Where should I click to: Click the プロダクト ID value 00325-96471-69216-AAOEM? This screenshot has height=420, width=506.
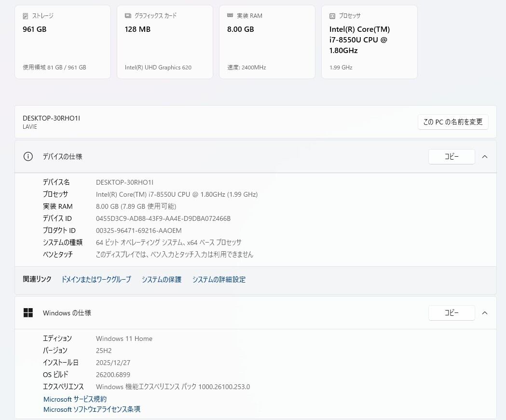click(138, 230)
